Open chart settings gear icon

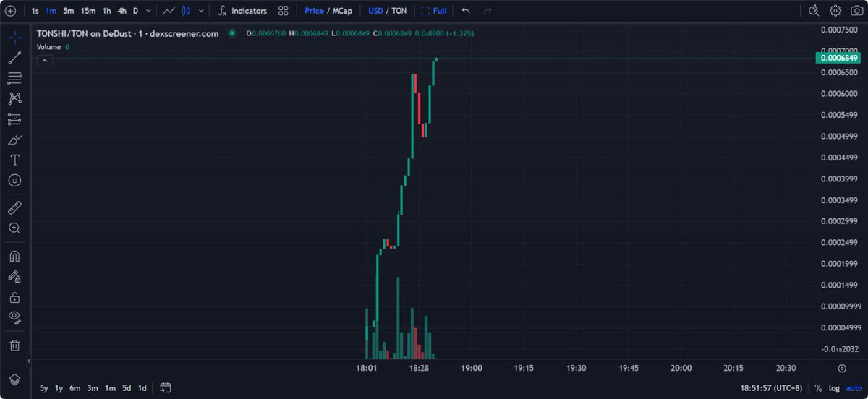pos(835,11)
